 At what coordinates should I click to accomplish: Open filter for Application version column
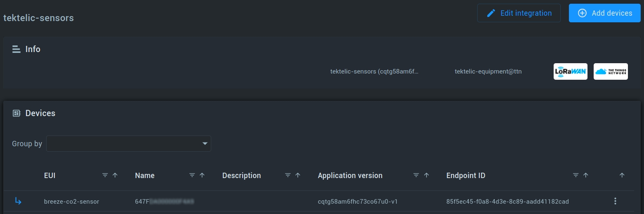416,176
